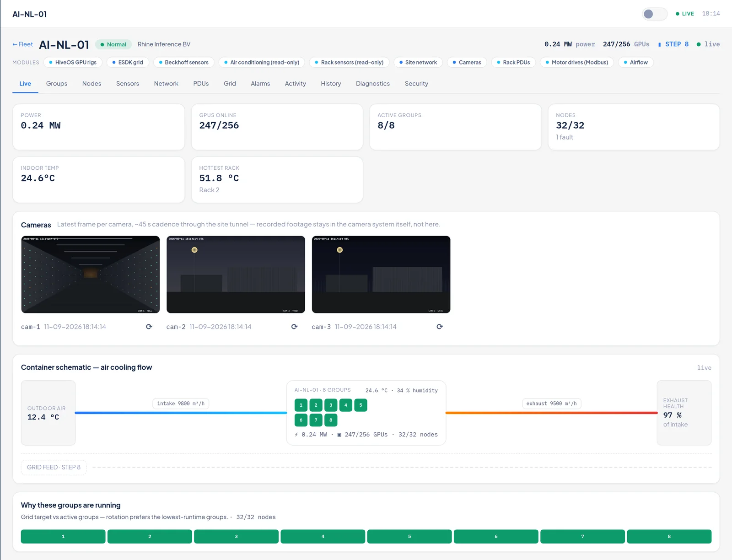This screenshot has width=732, height=560.
Task: Click the exhaust 9500 m³/h label
Action: [551, 404]
